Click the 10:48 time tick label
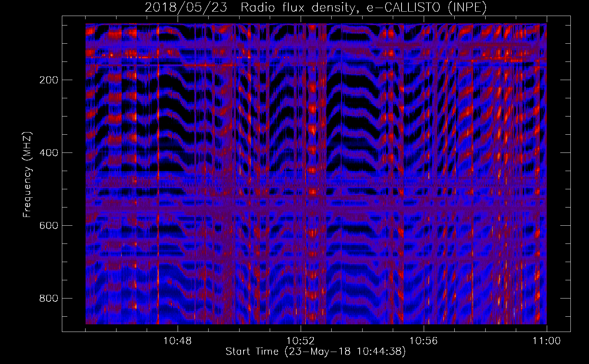589x364 pixels. click(178, 341)
